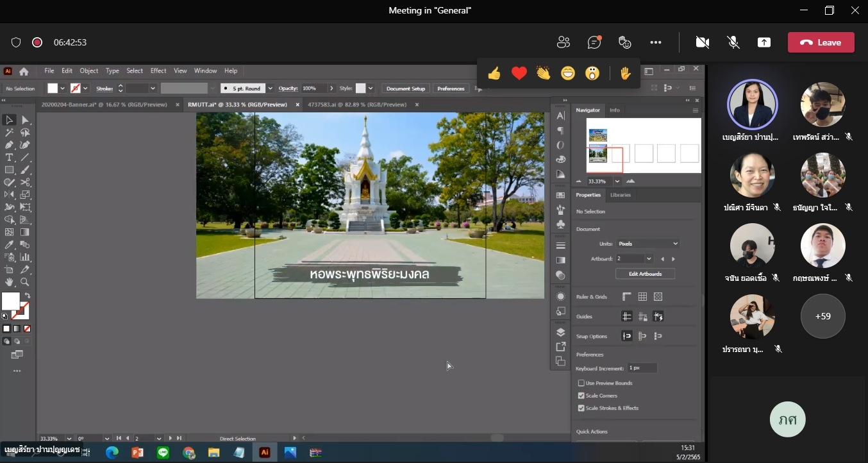The image size is (868, 463).
Task: Open brush definition 5 pt. Round dropdown
Action: 271,88
